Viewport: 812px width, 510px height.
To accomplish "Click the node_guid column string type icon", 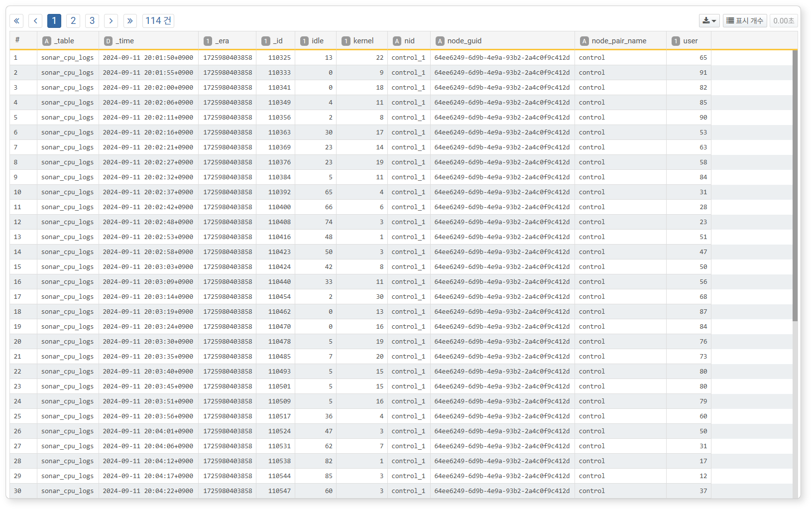I will click(440, 41).
